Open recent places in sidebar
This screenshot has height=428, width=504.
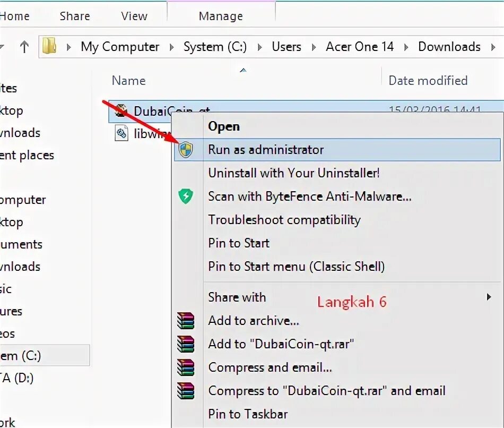click(x=27, y=156)
